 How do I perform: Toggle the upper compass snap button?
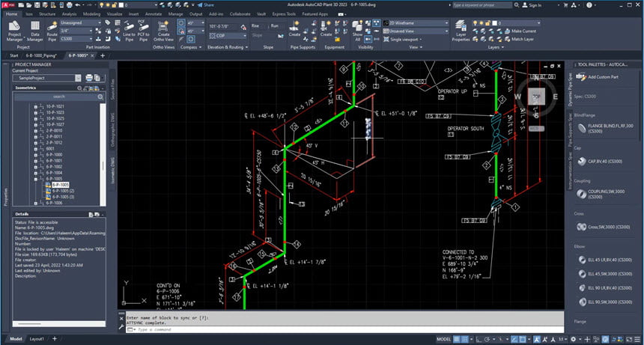click(x=181, y=23)
